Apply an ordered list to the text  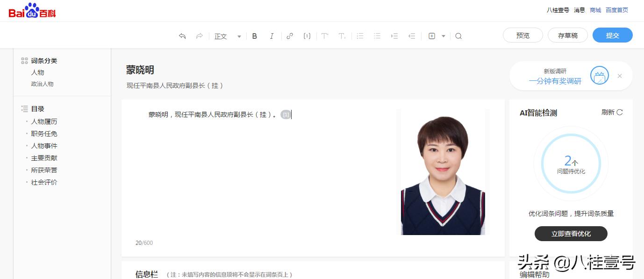377,36
